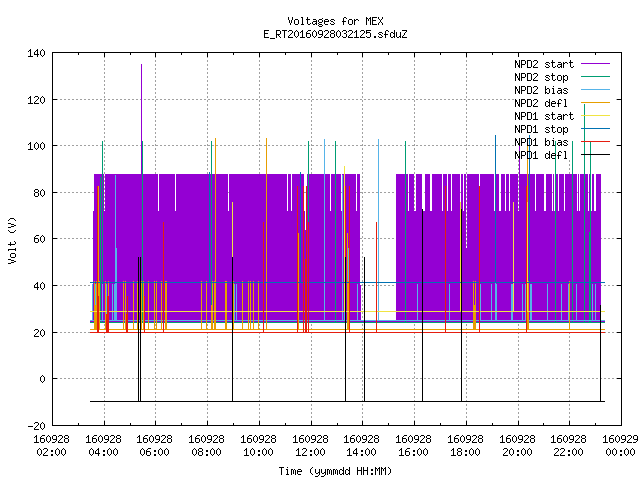Click the 'NPD2 bias' legend label
Screen dimensions: 640x480
tap(541, 90)
